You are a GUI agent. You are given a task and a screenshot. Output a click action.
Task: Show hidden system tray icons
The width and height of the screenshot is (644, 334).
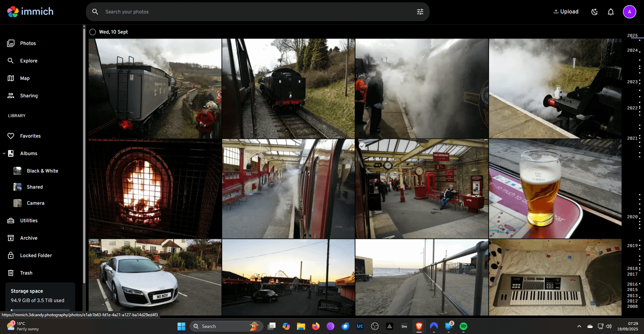(x=579, y=326)
